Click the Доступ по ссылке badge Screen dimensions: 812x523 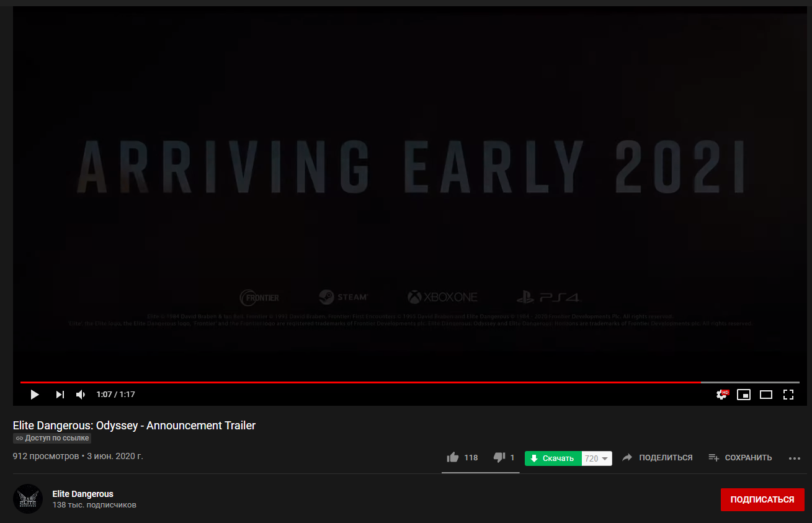click(x=52, y=438)
